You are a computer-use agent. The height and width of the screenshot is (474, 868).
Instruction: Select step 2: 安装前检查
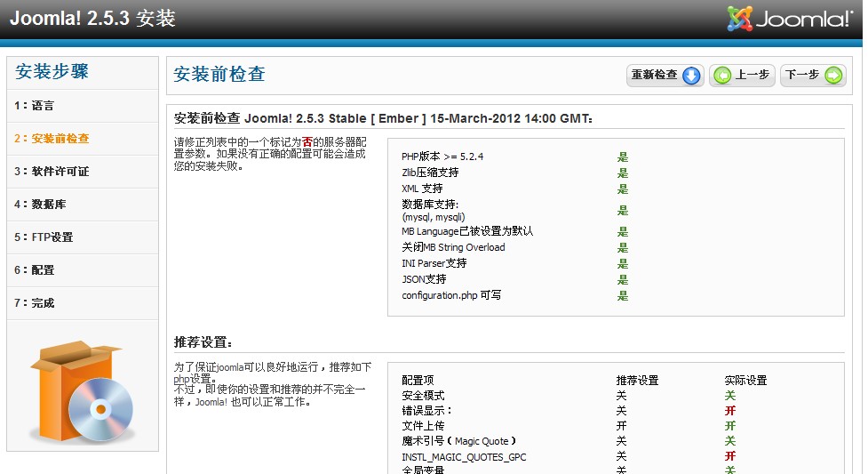[x=83, y=139]
